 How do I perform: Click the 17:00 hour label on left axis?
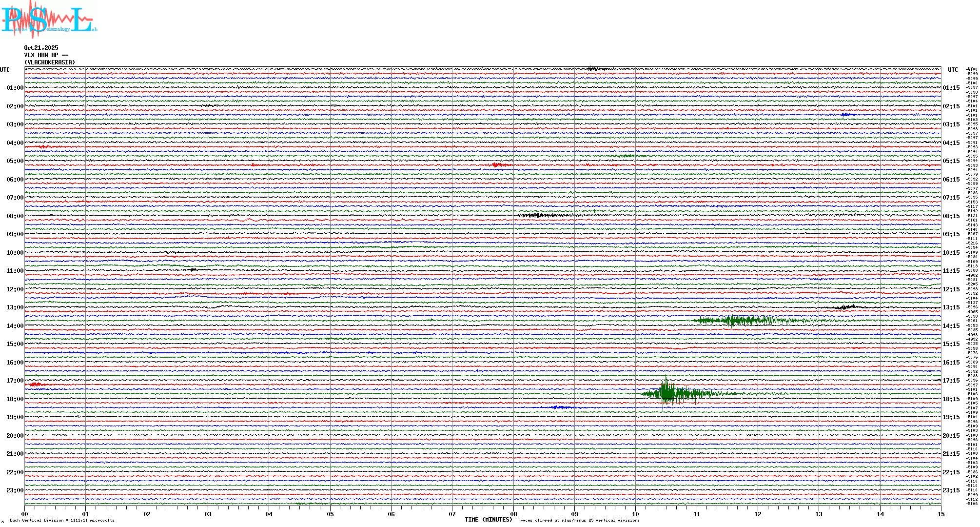tap(15, 381)
